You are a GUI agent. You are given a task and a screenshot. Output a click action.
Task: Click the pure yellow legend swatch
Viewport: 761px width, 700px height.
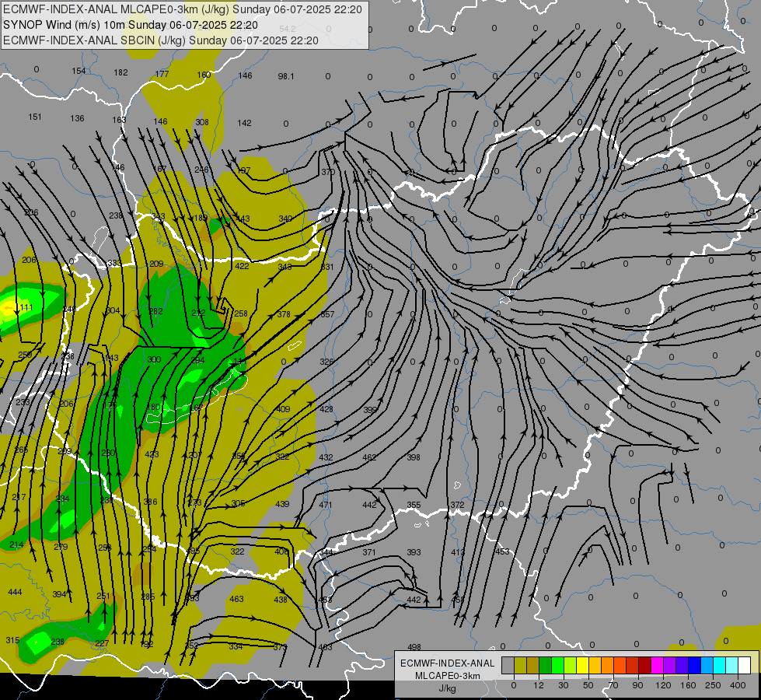[583, 665]
